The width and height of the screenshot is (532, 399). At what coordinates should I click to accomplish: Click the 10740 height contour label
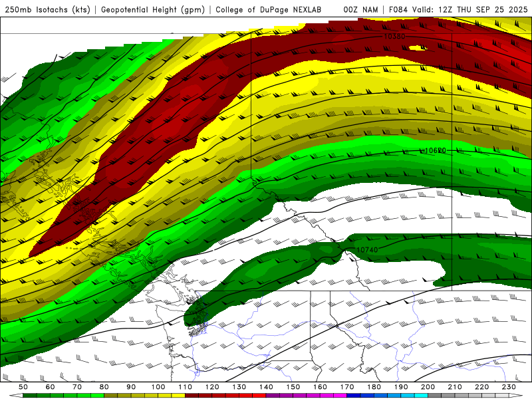(367, 250)
